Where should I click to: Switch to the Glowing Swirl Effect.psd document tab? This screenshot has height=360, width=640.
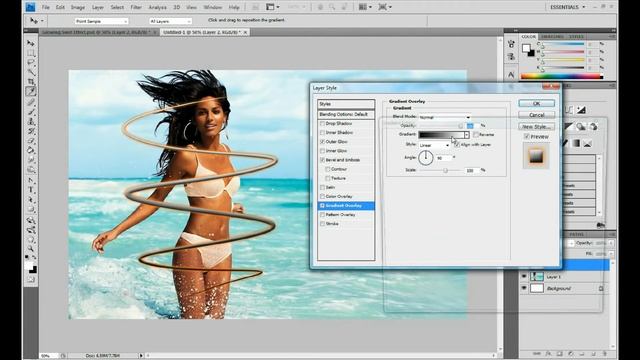96,32
